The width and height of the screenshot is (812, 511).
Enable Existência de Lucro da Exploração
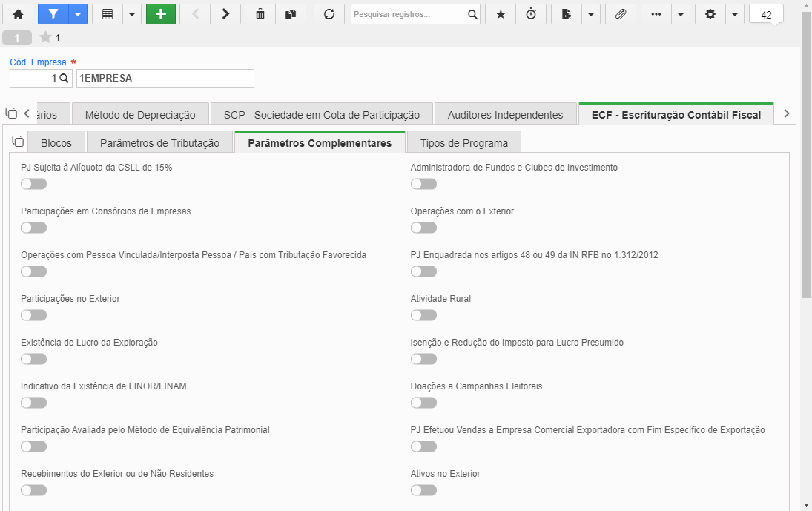pyautogui.click(x=33, y=359)
